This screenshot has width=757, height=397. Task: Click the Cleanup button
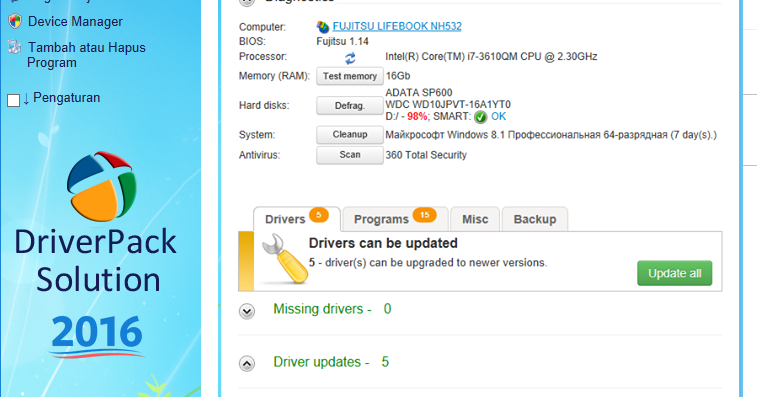pos(350,135)
